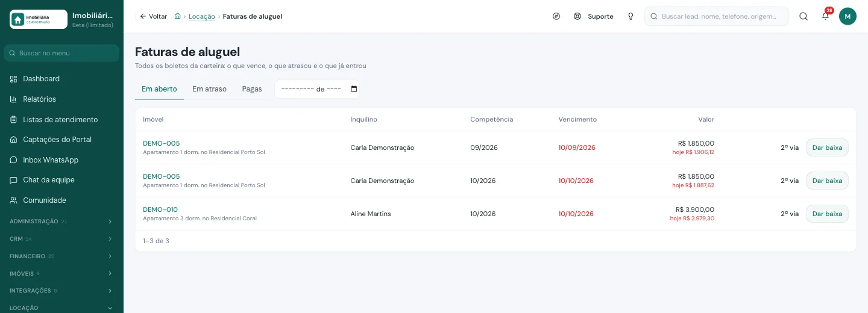The image size is (868, 313).
Task: Open 2ª via for the 09/2026 invoice
Action: pyautogui.click(x=790, y=147)
